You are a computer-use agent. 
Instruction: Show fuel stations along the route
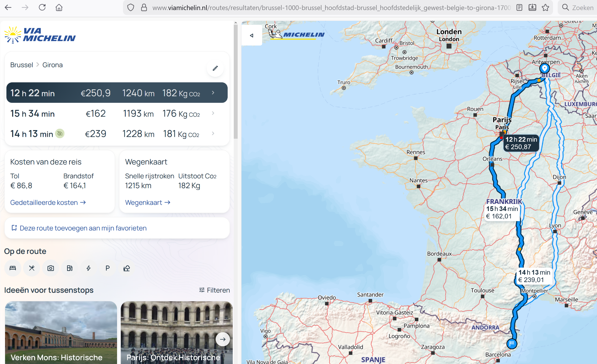[x=69, y=268]
